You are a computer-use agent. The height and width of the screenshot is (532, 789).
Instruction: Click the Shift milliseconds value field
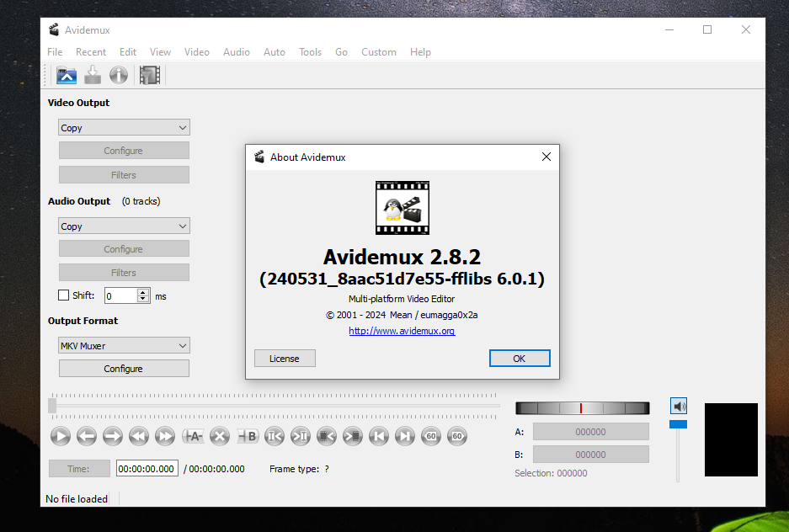click(120, 295)
